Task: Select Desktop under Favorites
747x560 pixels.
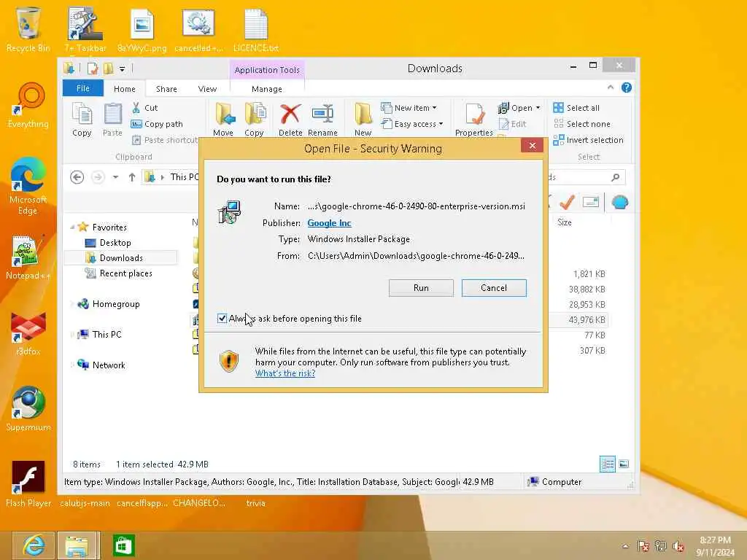Action: pos(115,243)
